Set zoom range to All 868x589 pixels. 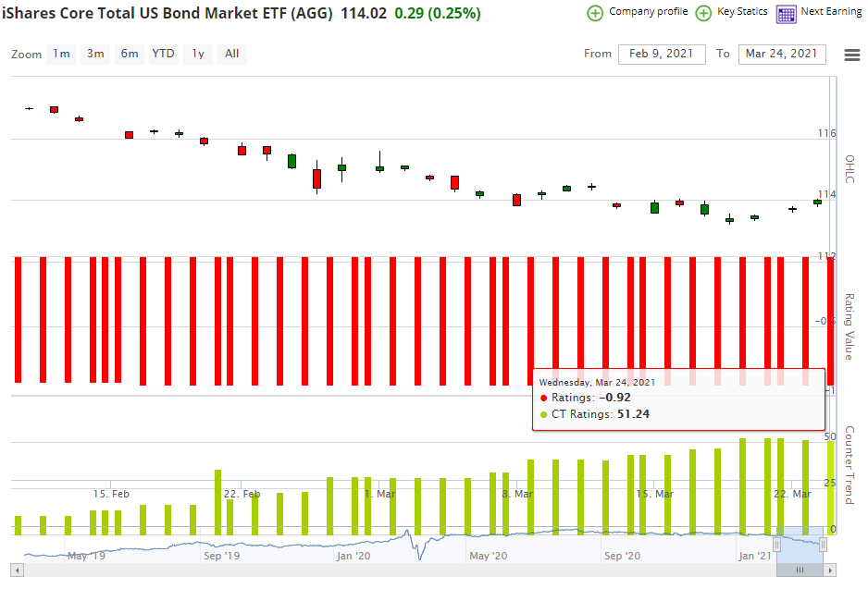(232, 54)
